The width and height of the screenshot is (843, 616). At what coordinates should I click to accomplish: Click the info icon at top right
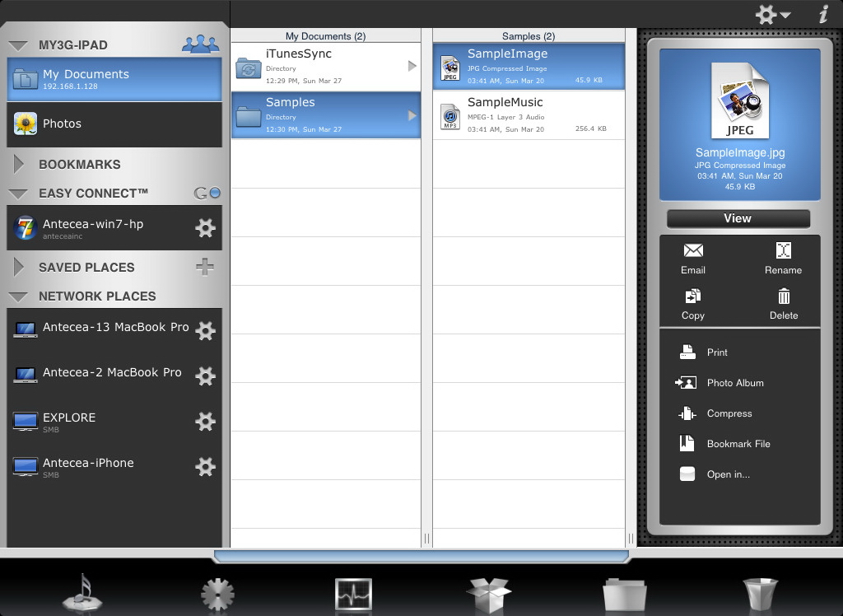click(822, 14)
